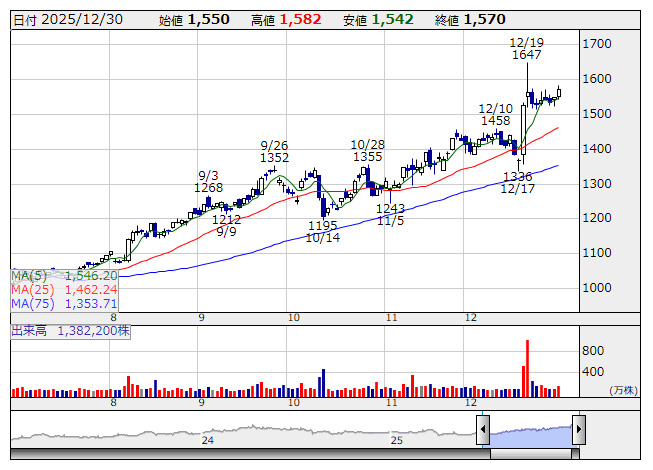Click the right range slider handle arrow
This screenshot has height=470, width=653.
[x=578, y=430]
